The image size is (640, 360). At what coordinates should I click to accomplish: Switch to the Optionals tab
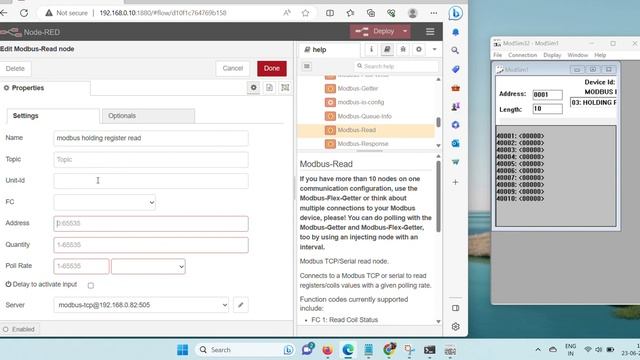[x=148, y=116]
